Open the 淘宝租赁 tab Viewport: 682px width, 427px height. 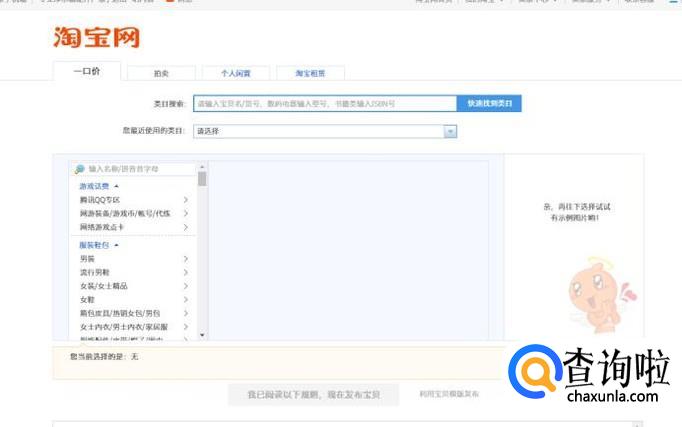(311, 73)
